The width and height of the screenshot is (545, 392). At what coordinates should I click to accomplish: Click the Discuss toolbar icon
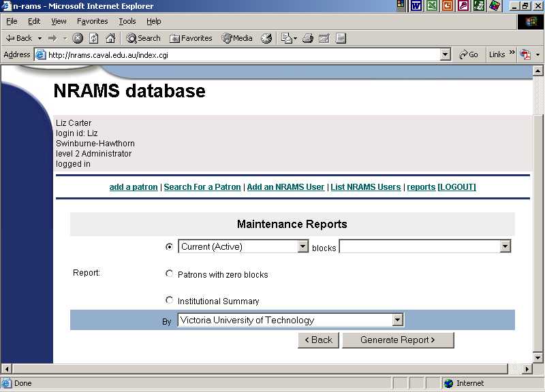341,38
